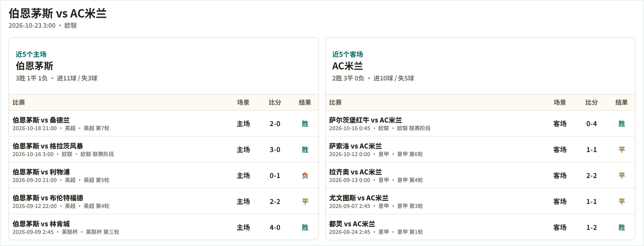This screenshot has width=644, height=246.
Task: Select the date 2026-10-23 3:00 under title
Action: 32,25
